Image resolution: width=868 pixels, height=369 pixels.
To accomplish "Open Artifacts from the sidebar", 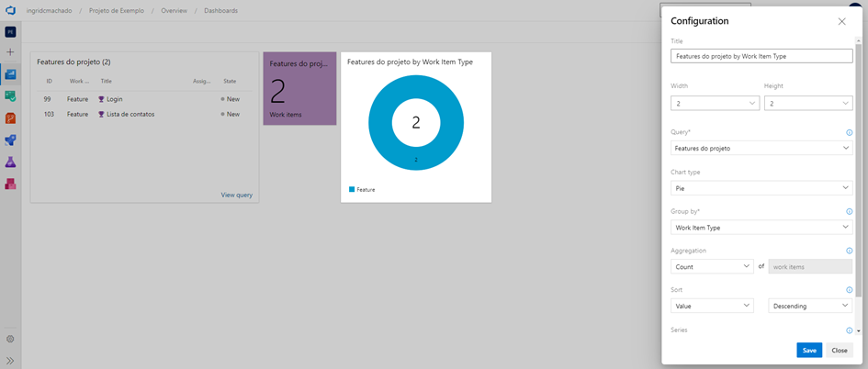I will point(11,184).
